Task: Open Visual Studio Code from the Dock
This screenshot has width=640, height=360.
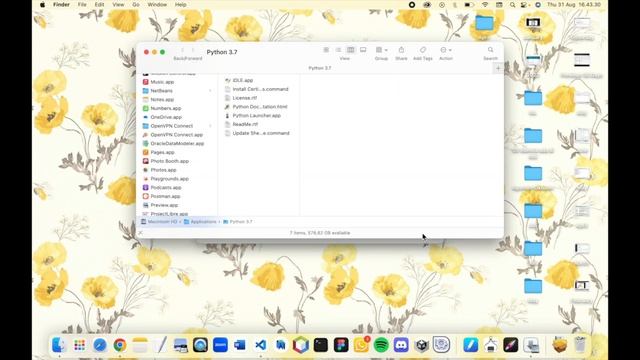Action: (260, 345)
